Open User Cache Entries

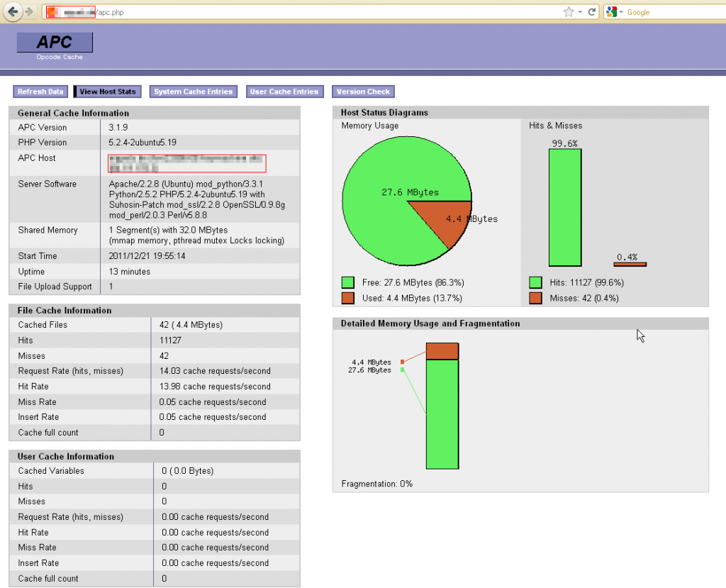[284, 91]
